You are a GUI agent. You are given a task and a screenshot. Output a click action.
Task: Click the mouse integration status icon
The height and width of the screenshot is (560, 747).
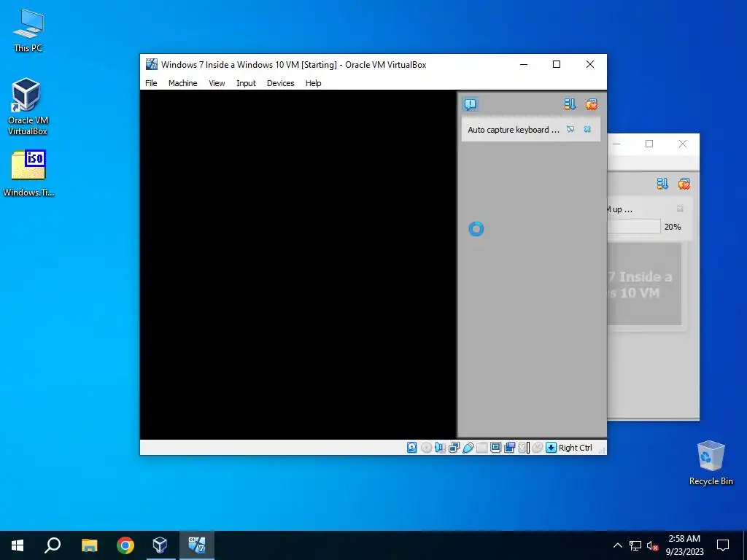pos(537,447)
